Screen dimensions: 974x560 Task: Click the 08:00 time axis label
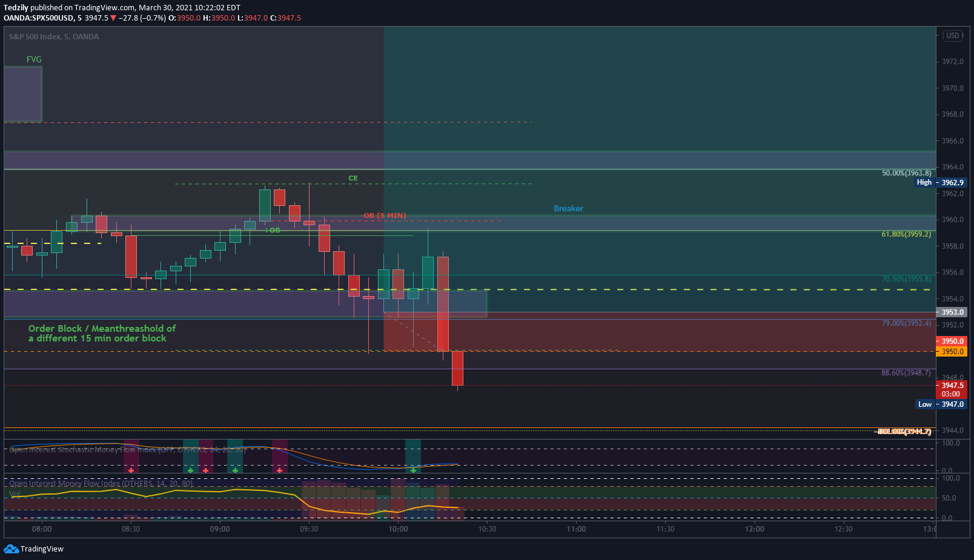(42, 529)
